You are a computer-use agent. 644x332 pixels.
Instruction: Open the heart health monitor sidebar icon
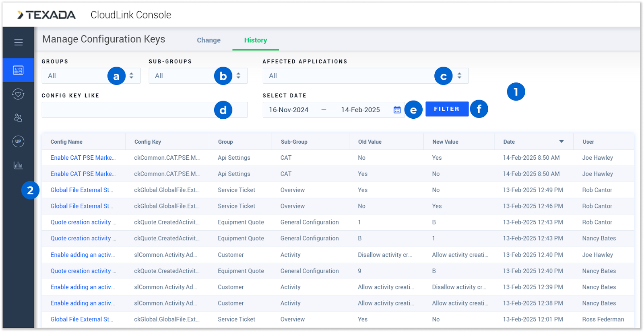tap(19, 94)
